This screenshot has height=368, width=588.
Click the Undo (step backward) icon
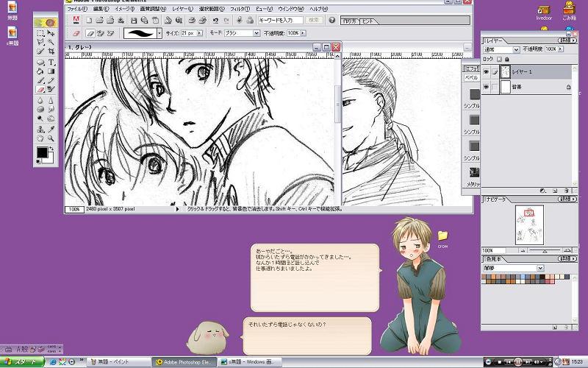(215, 21)
